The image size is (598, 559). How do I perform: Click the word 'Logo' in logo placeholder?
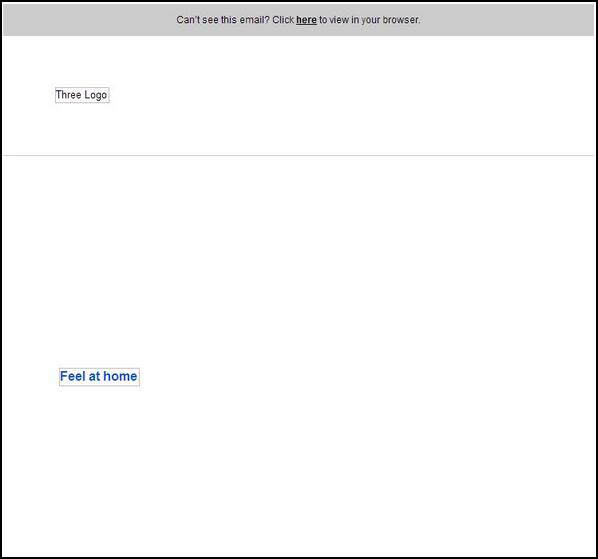point(95,95)
